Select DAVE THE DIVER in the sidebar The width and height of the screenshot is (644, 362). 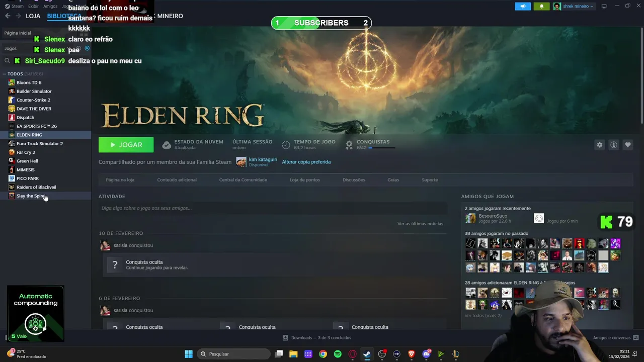34,109
